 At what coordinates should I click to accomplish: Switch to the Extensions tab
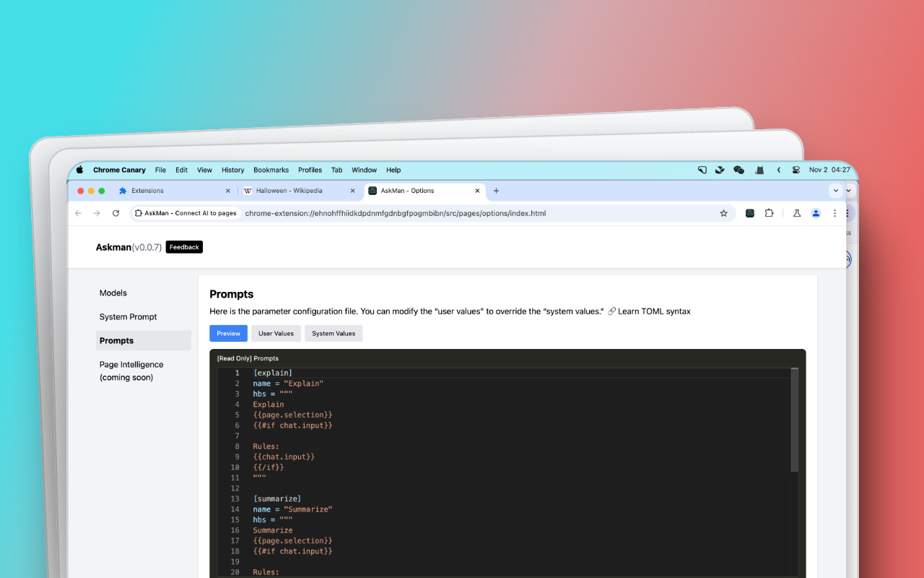click(174, 191)
